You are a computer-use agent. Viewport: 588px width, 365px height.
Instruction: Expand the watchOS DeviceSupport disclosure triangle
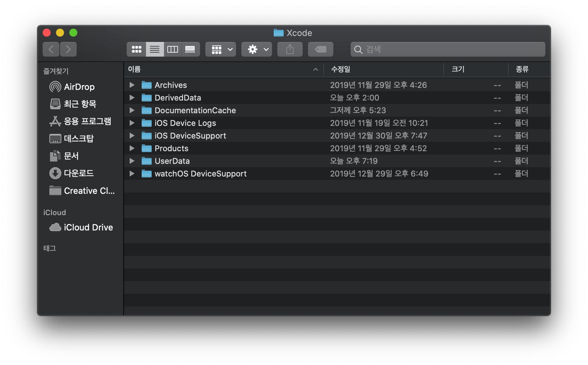[x=132, y=174]
